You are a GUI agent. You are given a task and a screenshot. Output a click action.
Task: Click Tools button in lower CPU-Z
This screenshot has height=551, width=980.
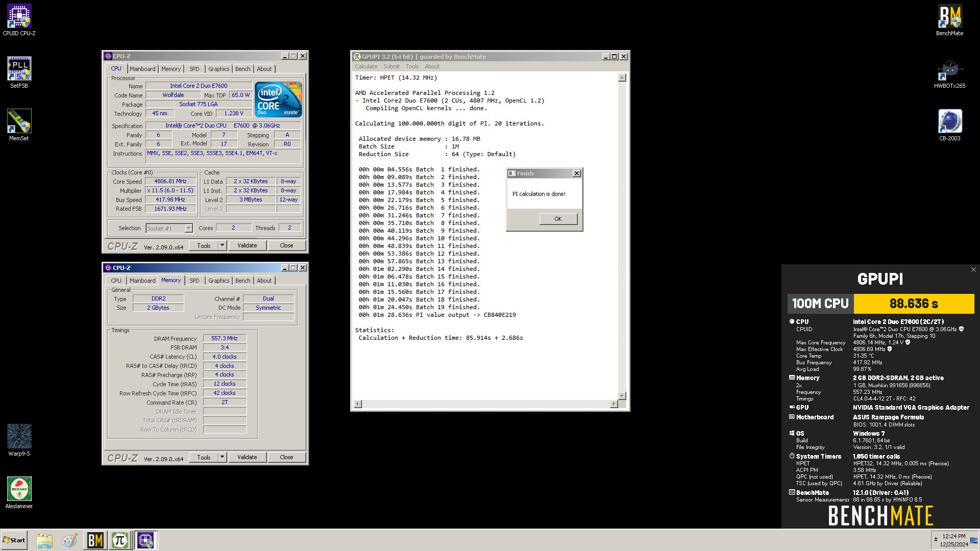tap(204, 457)
